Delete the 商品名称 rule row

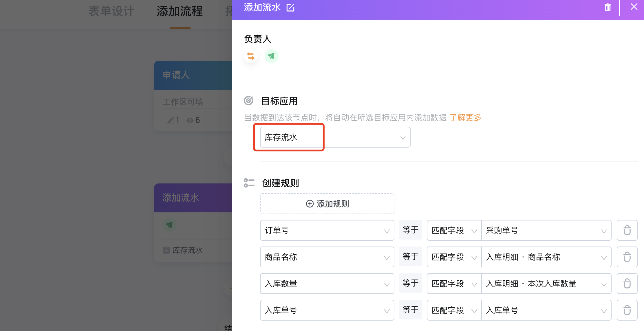click(x=627, y=257)
